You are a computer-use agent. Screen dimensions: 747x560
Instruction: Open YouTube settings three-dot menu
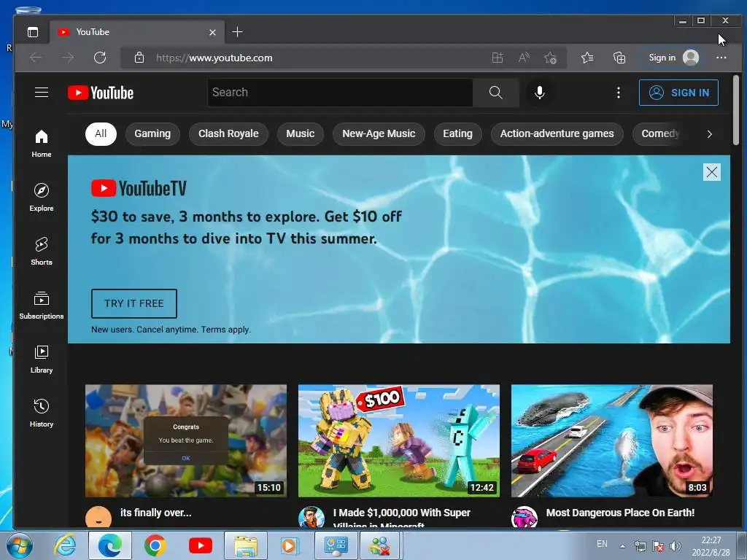[619, 93]
